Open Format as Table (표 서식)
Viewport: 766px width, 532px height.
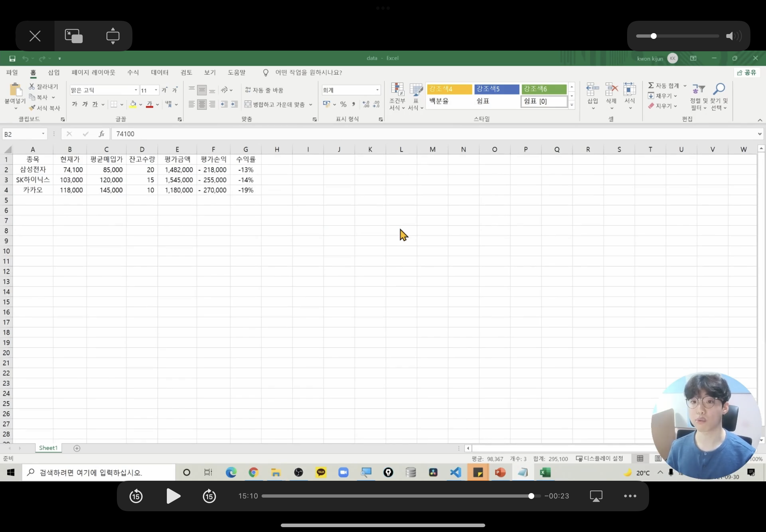click(415, 96)
